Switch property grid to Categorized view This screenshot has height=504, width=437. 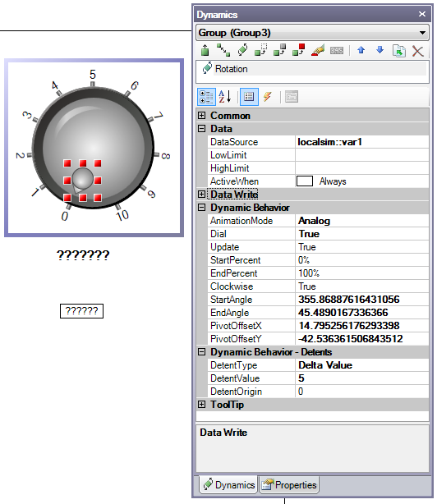pyautogui.click(x=206, y=97)
